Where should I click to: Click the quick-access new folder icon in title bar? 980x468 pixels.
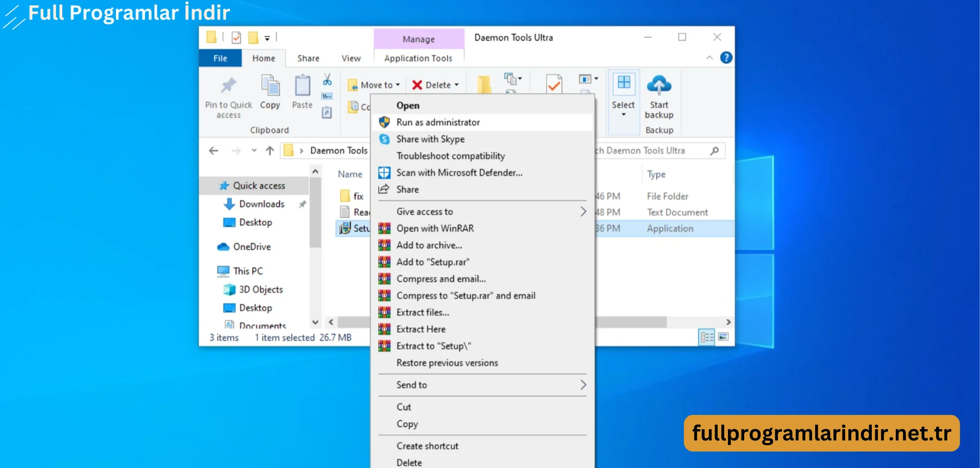click(x=253, y=37)
